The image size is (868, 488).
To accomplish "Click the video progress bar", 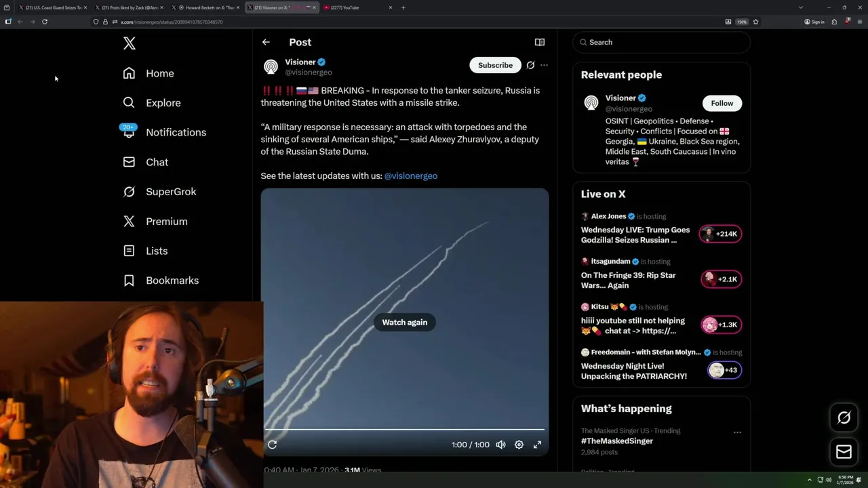I will [x=405, y=430].
